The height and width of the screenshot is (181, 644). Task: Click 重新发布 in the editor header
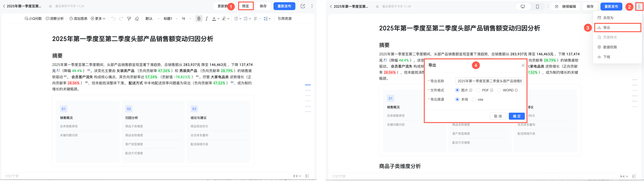(284, 6)
